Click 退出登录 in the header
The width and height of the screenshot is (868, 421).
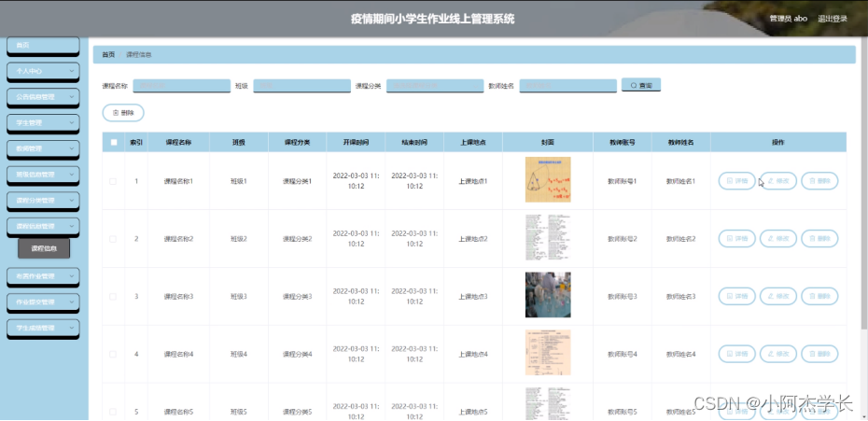click(x=833, y=19)
